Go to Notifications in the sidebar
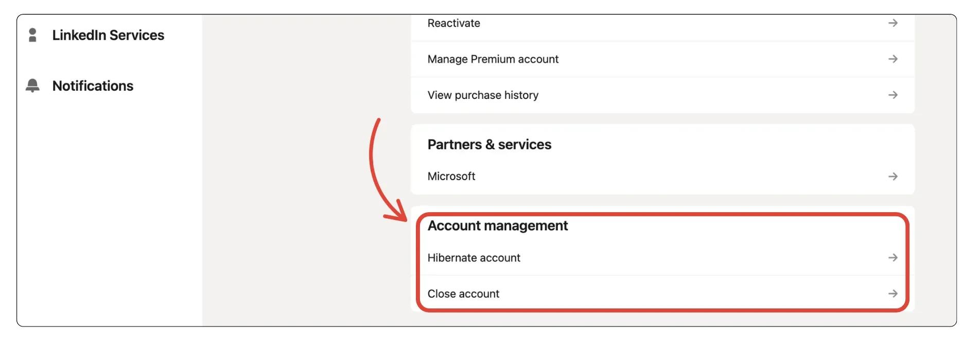Screen dimensions: 980x344 click(x=93, y=85)
